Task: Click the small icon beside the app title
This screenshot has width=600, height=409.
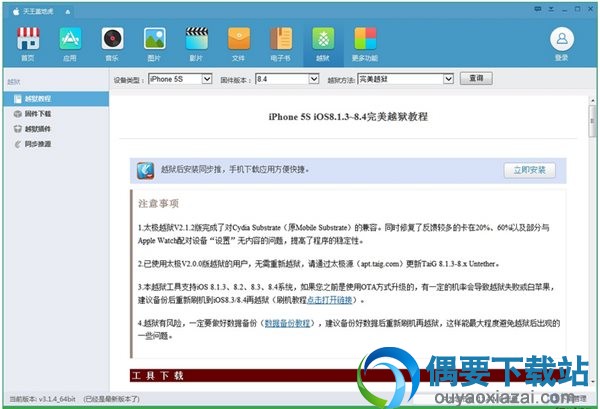Action: point(68,12)
